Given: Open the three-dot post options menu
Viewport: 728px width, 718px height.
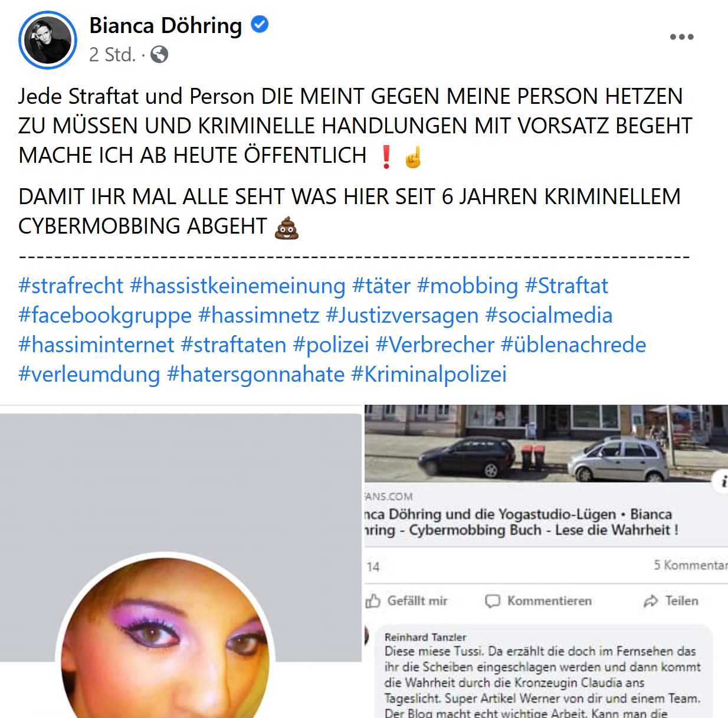Looking at the screenshot, I should [681, 37].
